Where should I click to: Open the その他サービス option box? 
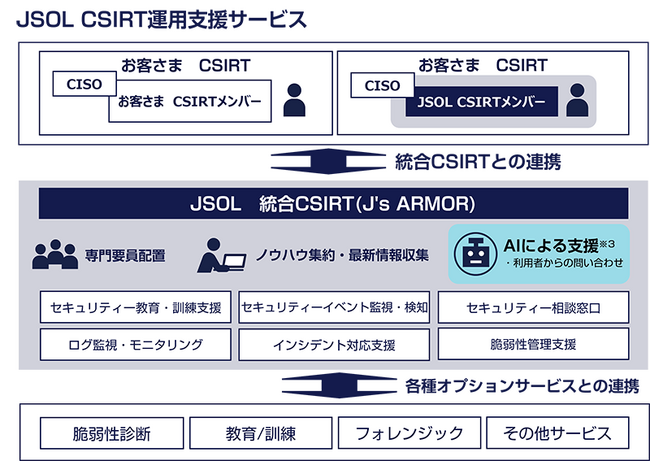click(x=557, y=433)
